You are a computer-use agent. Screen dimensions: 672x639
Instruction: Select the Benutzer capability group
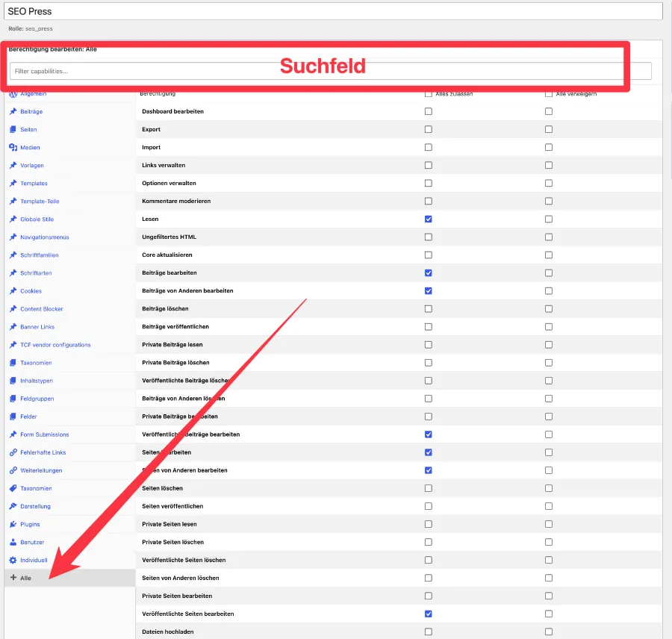pyautogui.click(x=32, y=542)
